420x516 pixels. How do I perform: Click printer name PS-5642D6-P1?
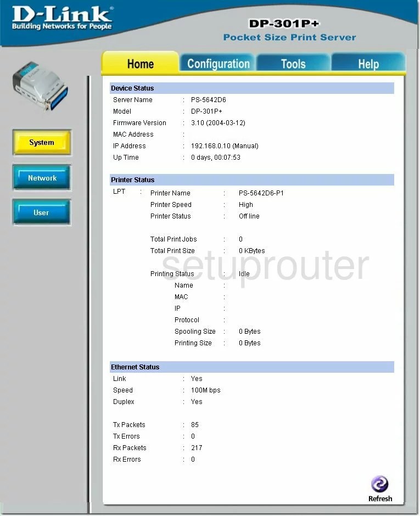tap(261, 193)
